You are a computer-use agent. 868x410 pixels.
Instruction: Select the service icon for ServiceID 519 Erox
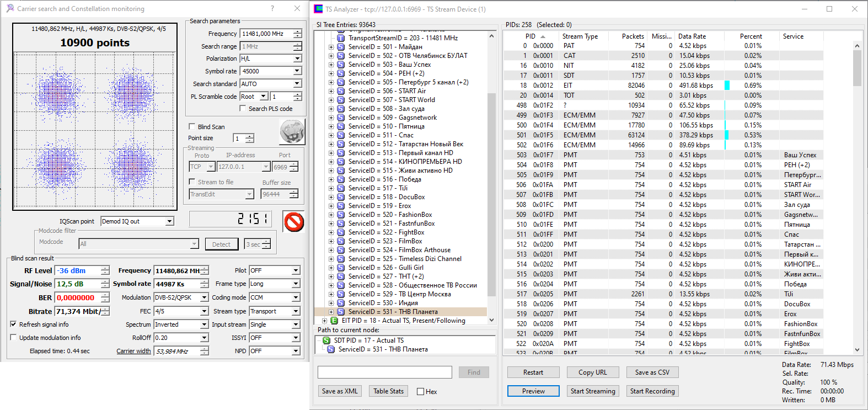tap(341, 206)
